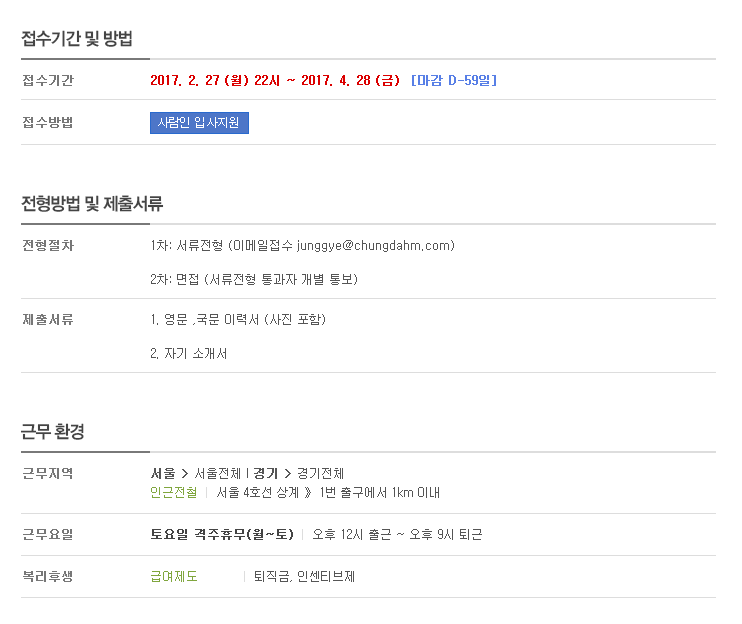Click the 접수기간 및 방법 heading
742x624 pixels.
77,38
